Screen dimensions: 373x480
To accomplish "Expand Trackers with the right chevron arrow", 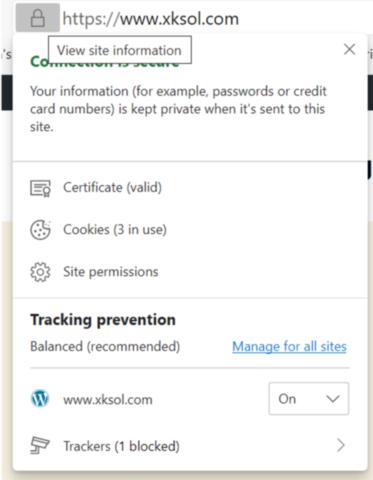I will click(x=341, y=445).
